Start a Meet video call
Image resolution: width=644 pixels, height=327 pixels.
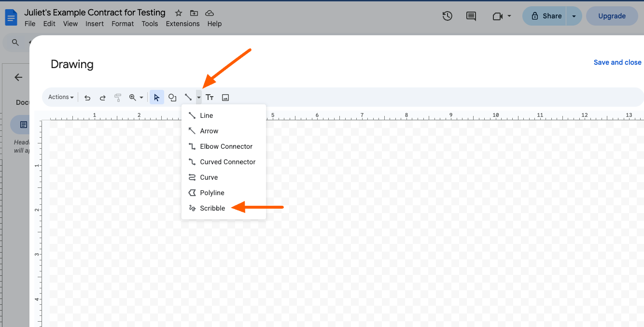(498, 16)
